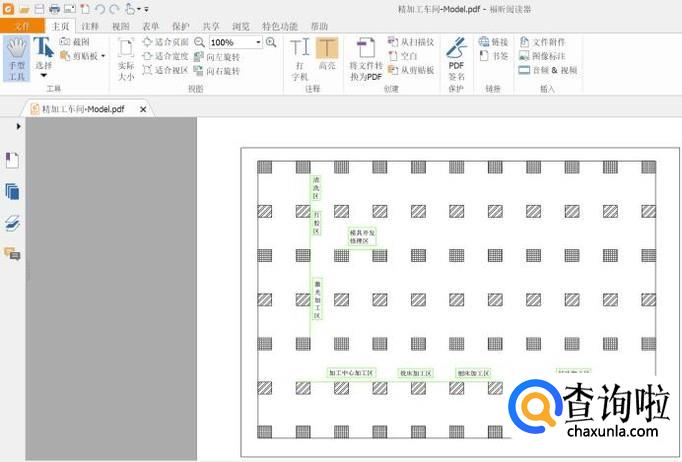
Task: Open the customize quick access toolbar arrow
Action: coord(147,9)
